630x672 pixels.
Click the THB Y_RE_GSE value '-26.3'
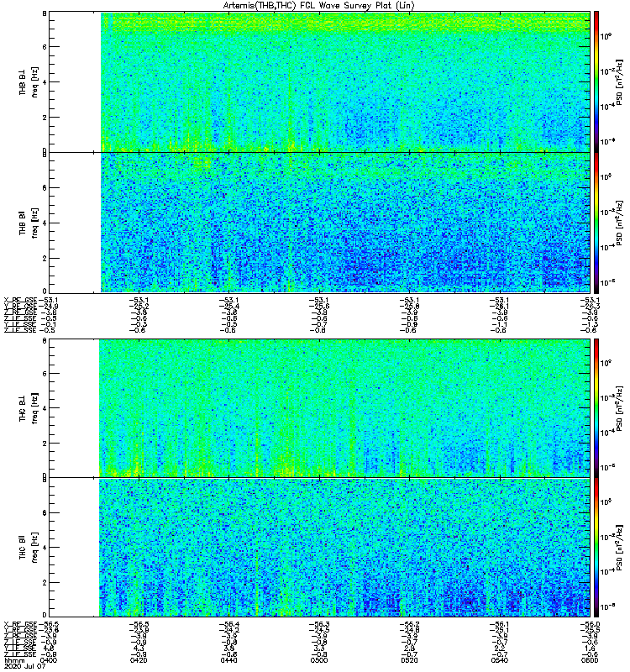[x=590, y=306]
